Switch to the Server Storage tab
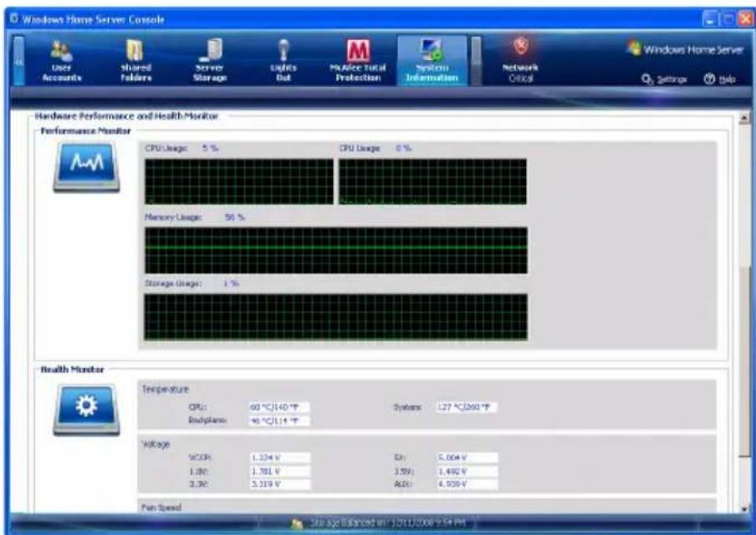This screenshot has width=756, height=535. coord(210,61)
